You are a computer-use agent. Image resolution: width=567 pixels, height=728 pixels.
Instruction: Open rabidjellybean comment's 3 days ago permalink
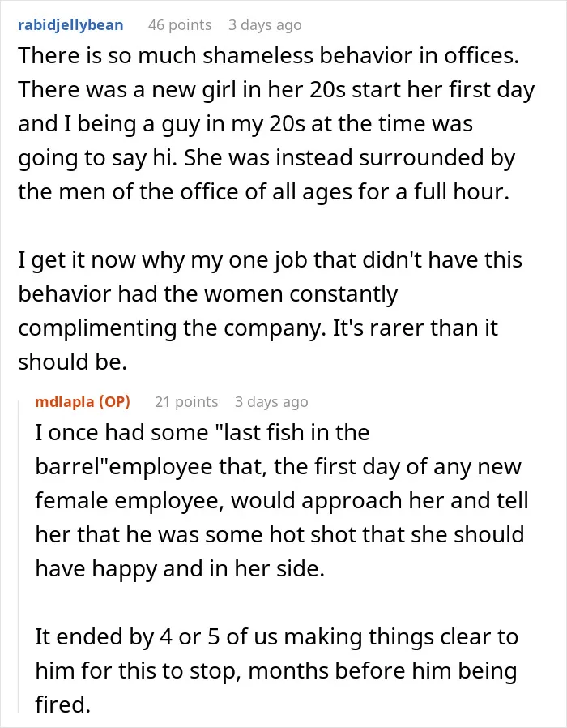[x=265, y=24]
